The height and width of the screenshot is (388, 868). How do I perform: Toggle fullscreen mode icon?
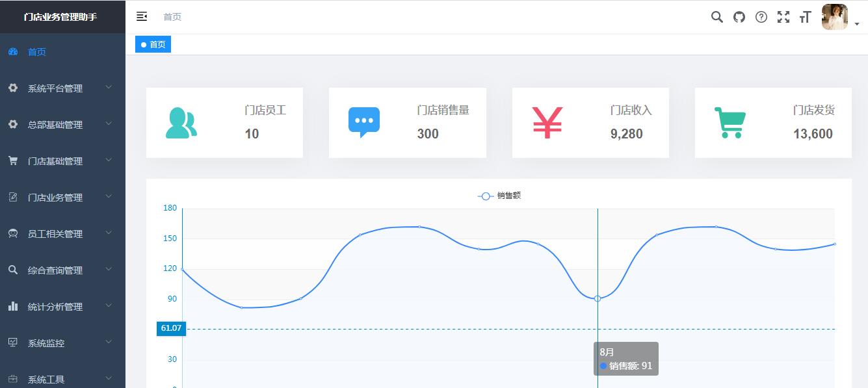tap(783, 17)
